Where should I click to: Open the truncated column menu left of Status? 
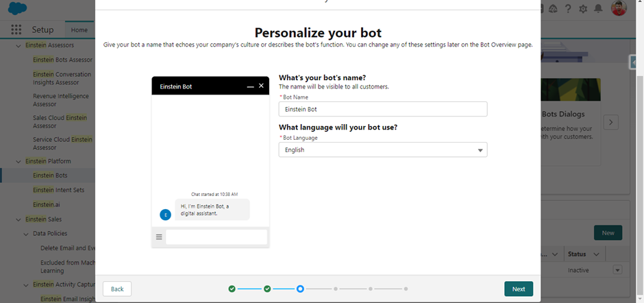click(555, 254)
